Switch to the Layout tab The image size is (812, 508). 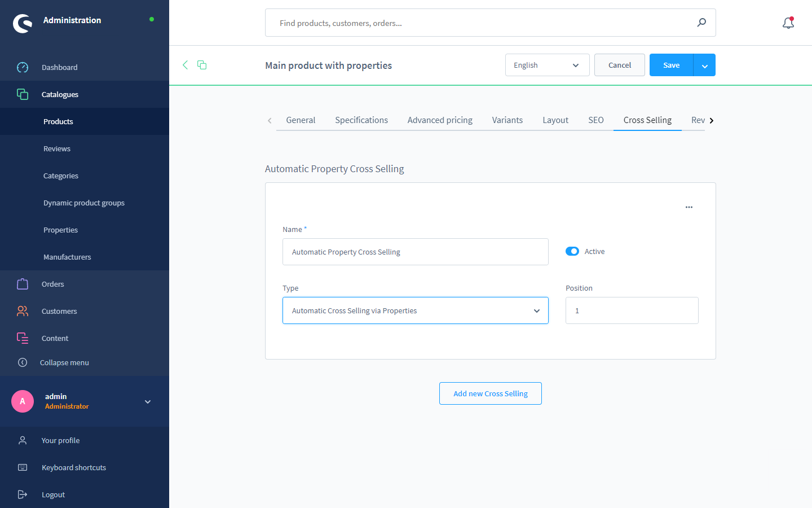555,120
